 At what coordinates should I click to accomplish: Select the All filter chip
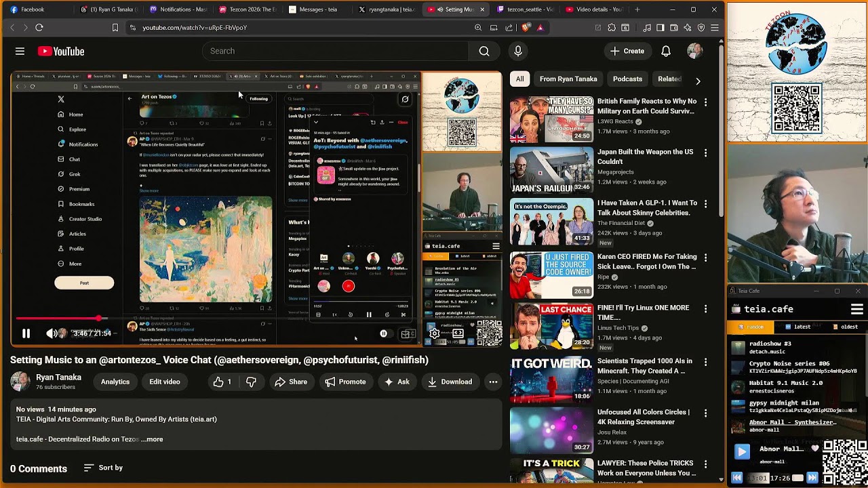[519, 79]
